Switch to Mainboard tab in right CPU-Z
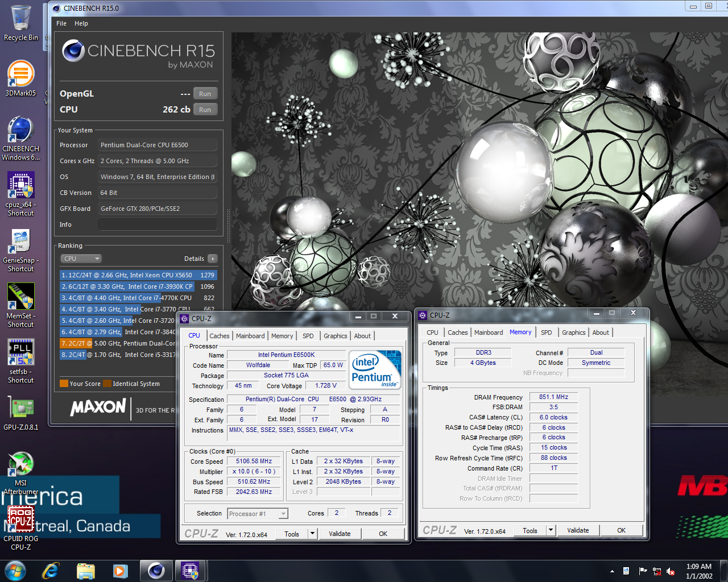This screenshot has width=728, height=582. [x=489, y=332]
